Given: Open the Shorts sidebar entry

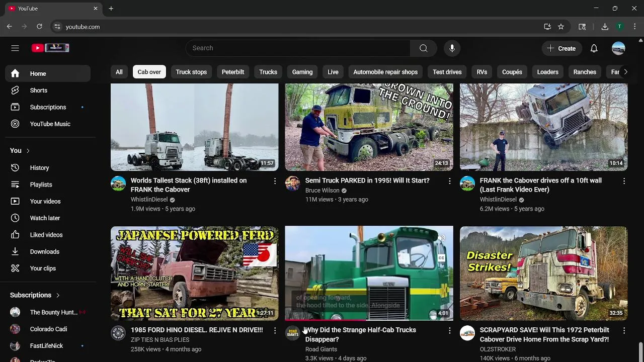Looking at the screenshot, I should pos(48,90).
